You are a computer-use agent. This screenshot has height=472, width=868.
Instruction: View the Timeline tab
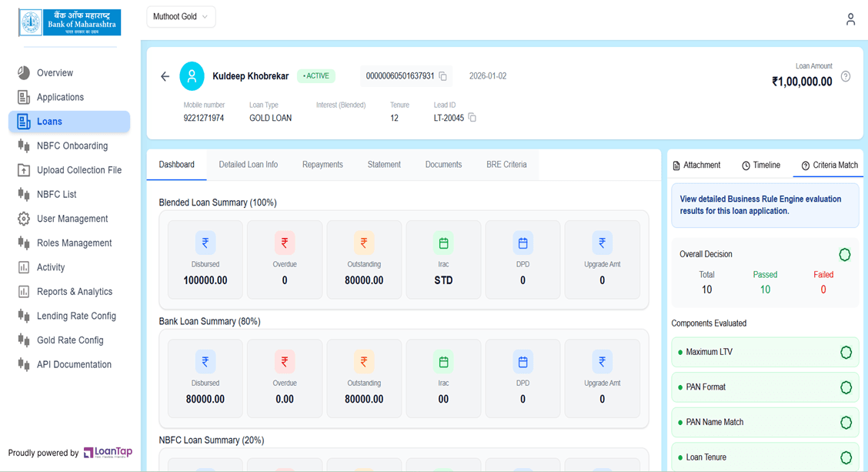[760, 165]
